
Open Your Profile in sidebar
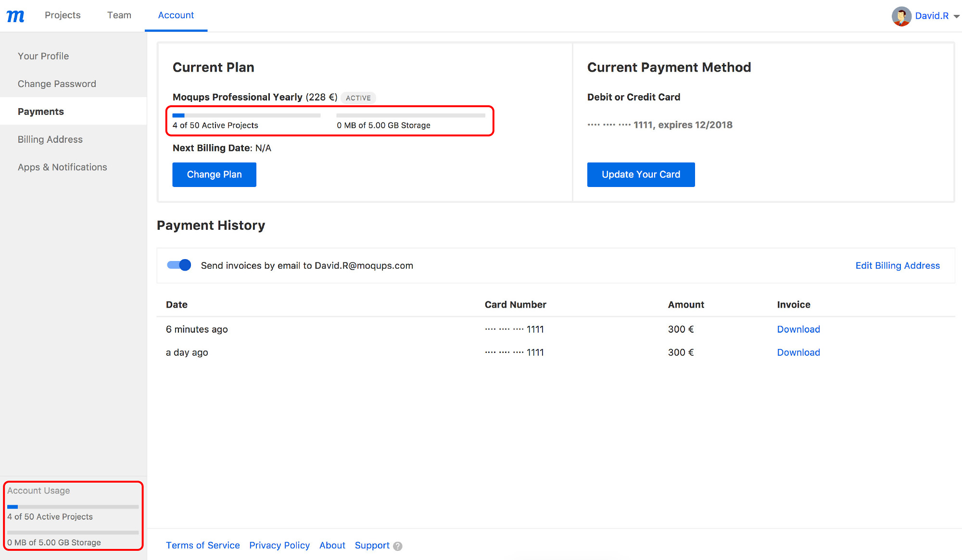[x=43, y=56]
